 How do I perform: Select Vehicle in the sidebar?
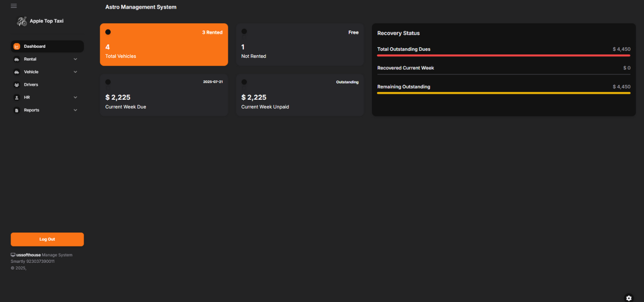pos(47,72)
